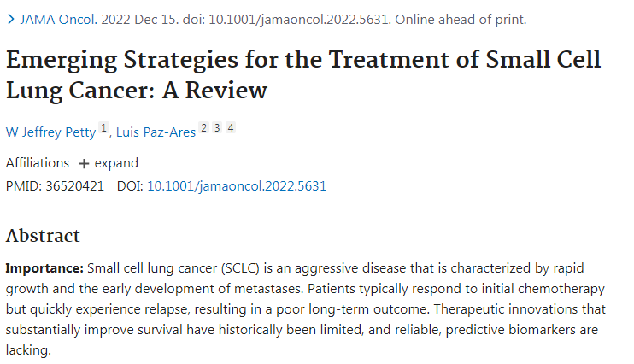Click the article title heading

coord(303,74)
